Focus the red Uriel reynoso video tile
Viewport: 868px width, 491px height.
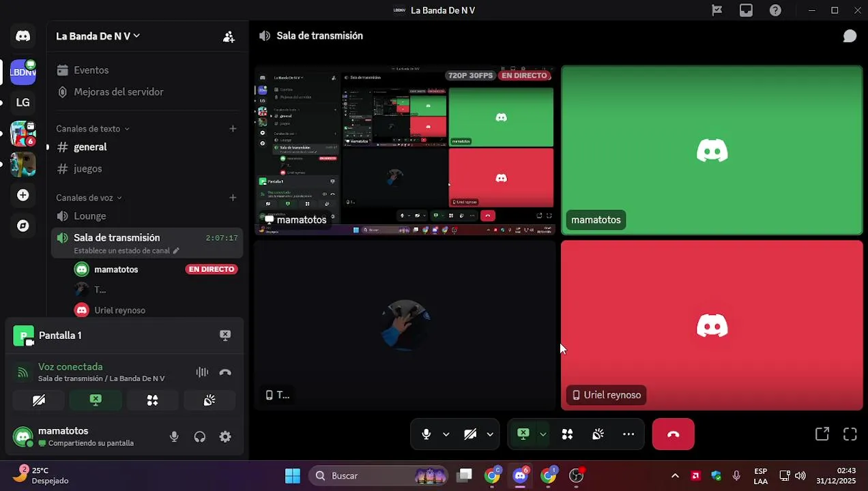(712, 325)
